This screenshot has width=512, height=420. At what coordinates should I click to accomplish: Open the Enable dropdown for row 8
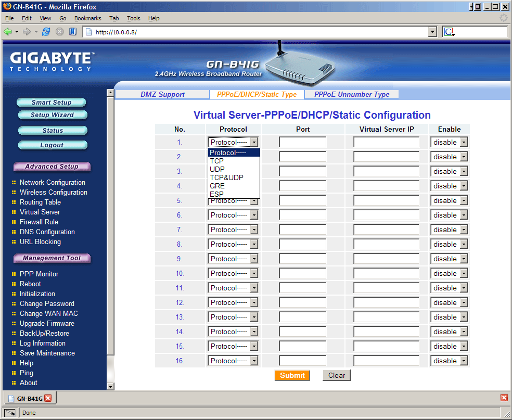pyautogui.click(x=450, y=244)
